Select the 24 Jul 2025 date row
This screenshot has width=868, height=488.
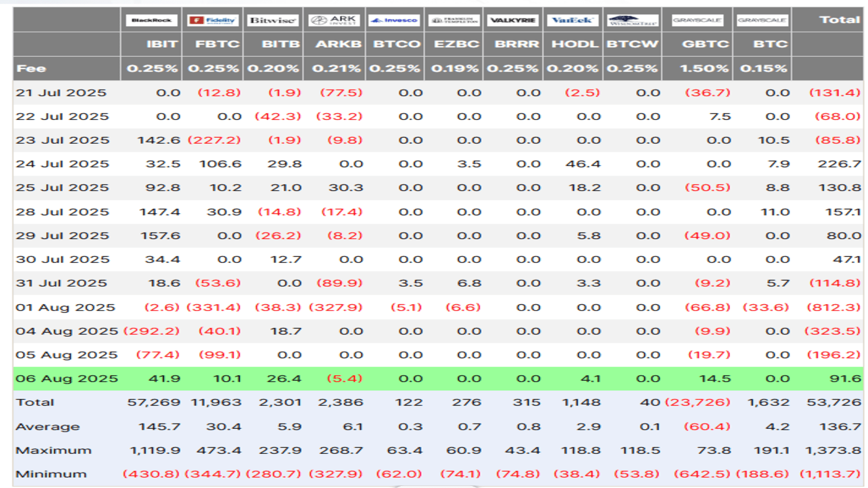[62, 164]
